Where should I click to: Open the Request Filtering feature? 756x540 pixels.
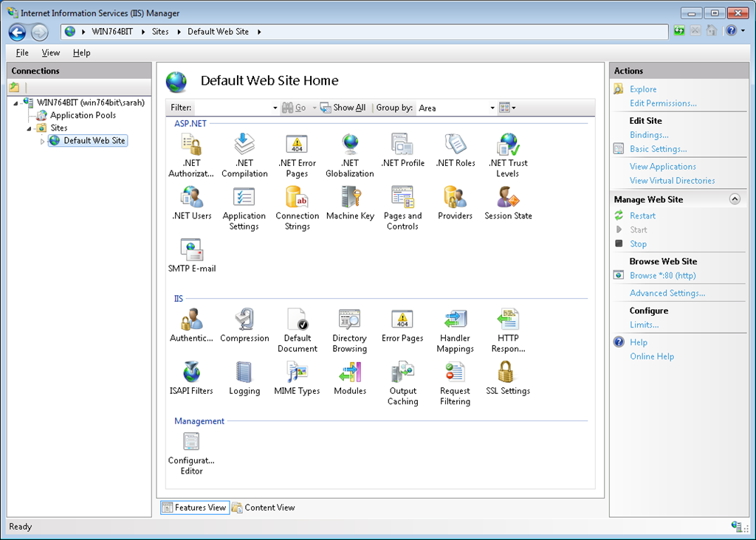[455, 383]
